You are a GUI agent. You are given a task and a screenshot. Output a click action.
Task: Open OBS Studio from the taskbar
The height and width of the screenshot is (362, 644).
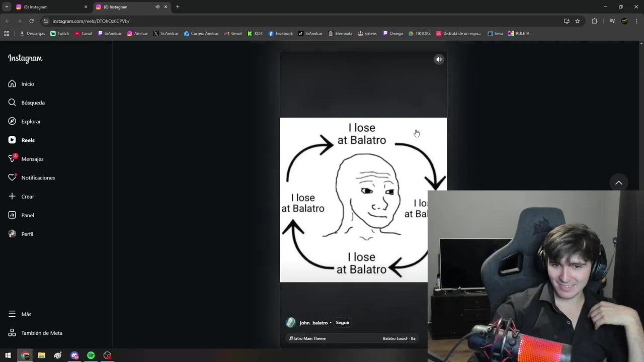[107, 355]
